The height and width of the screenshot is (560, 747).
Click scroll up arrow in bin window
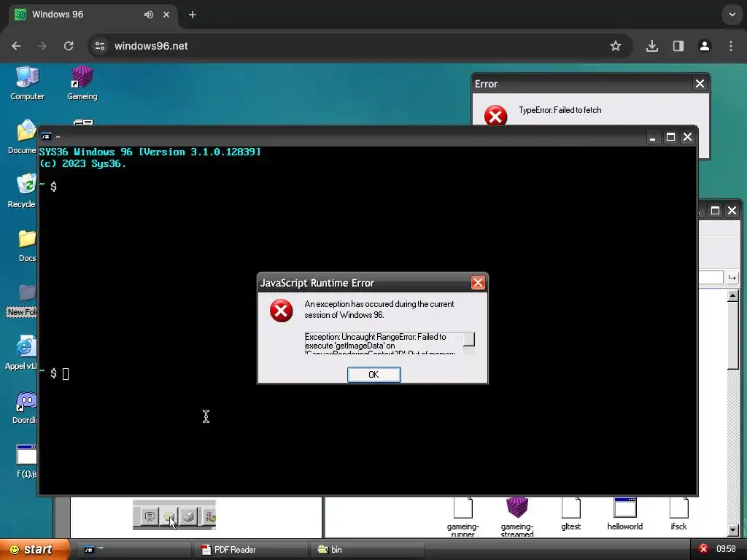click(732, 296)
